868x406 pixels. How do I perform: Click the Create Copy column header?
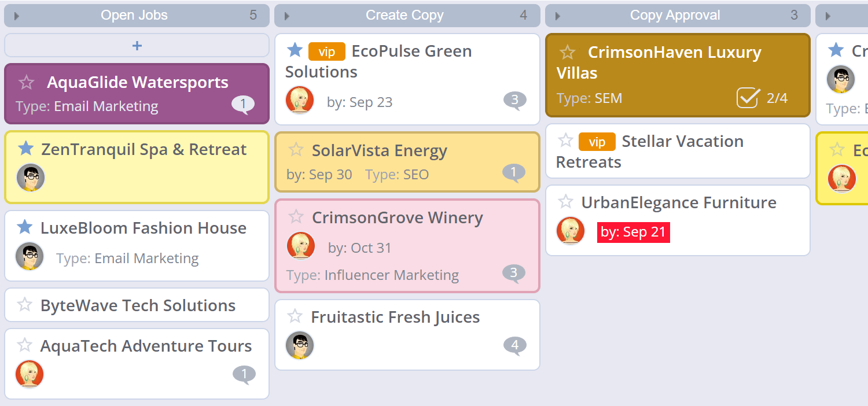click(x=404, y=16)
